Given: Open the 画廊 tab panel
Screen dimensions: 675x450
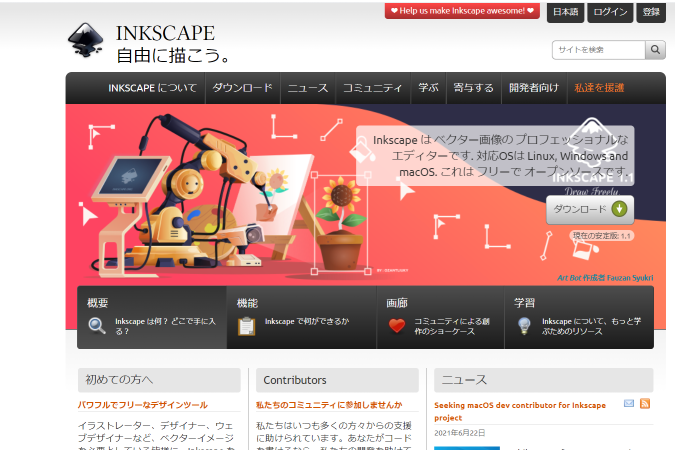Looking at the screenshot, I should 440,317.
